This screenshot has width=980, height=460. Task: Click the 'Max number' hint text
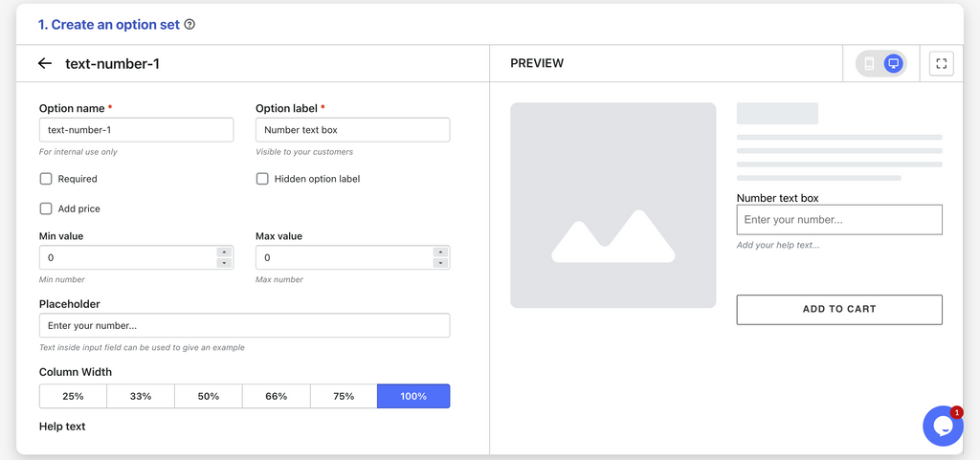279,279
